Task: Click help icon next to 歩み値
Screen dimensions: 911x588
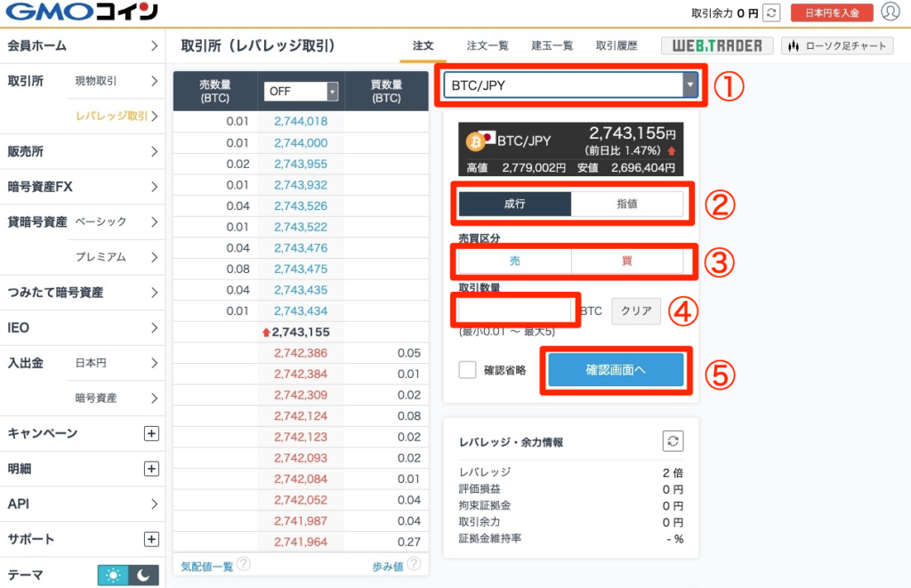Action: coord(413,565)
